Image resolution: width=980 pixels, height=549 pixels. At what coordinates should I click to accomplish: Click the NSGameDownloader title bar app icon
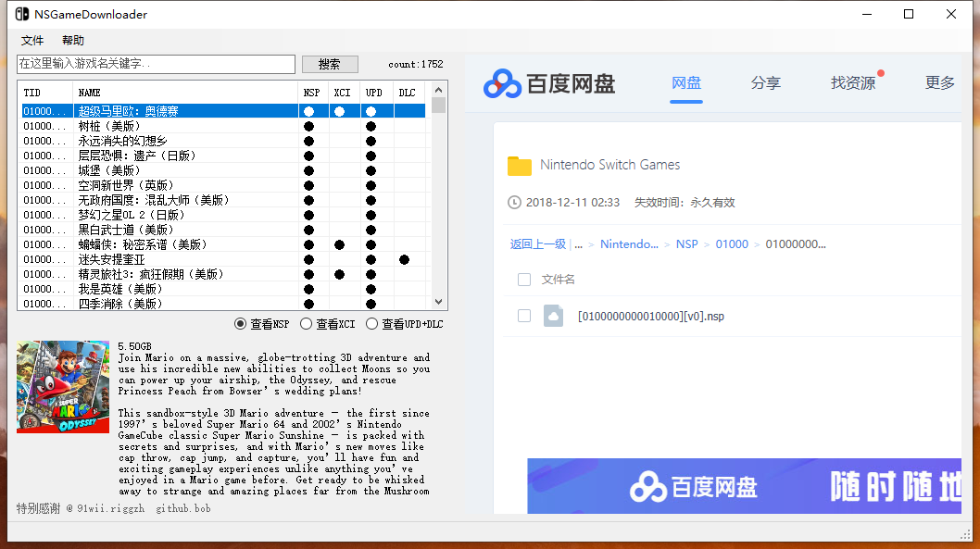(x=22, y=14)
